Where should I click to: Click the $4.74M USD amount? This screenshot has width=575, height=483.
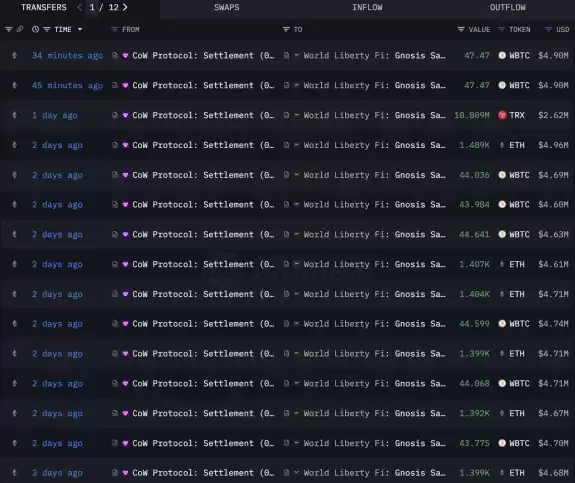click(553, 324)
